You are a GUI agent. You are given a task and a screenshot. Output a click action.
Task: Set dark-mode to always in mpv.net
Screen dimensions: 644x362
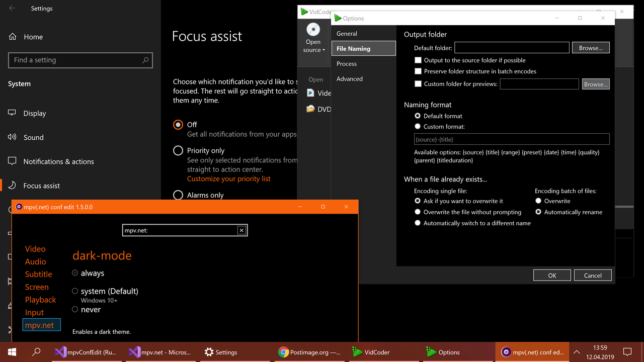pos(74,273)
